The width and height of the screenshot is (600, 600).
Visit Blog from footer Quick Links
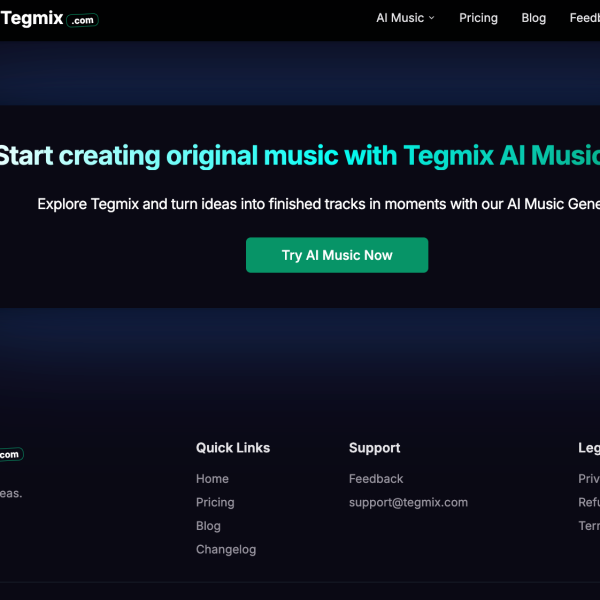[x=208, y=526]
